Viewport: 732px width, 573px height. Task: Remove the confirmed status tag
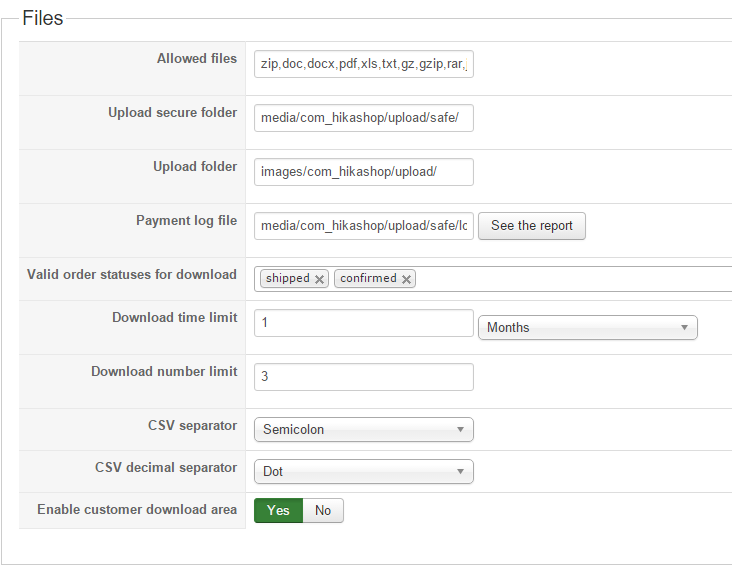coord(407,279)
